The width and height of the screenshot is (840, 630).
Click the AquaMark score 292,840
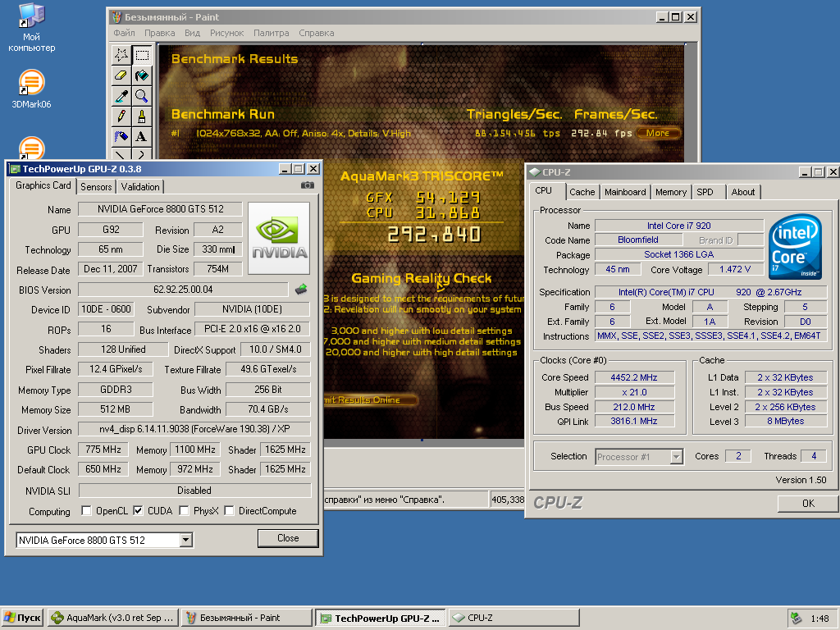coord(433,235)
